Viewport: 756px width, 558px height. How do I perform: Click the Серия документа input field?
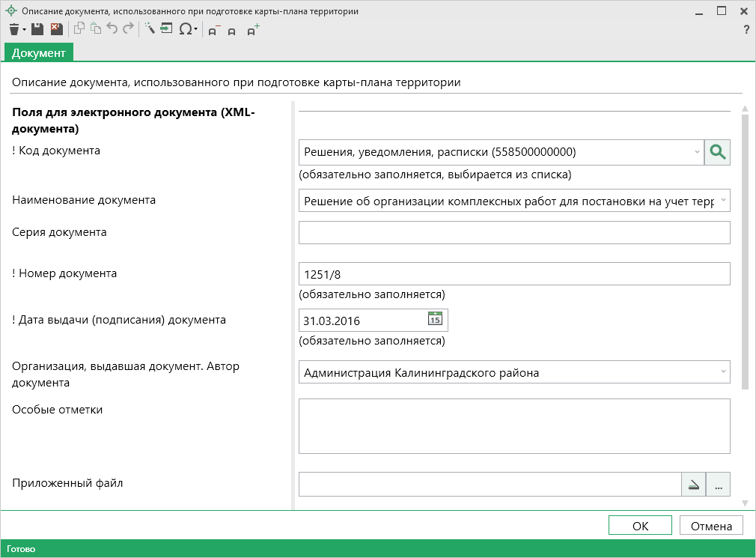[x=513, y=233]
